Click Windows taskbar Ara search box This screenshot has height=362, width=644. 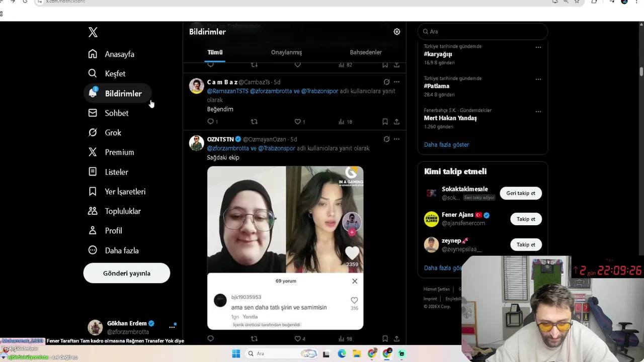pyautogui.click(x=281, y=353)
